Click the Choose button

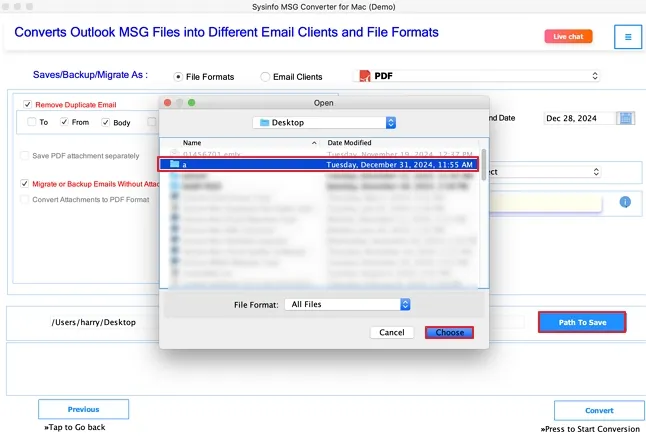(x=449, y=332)
